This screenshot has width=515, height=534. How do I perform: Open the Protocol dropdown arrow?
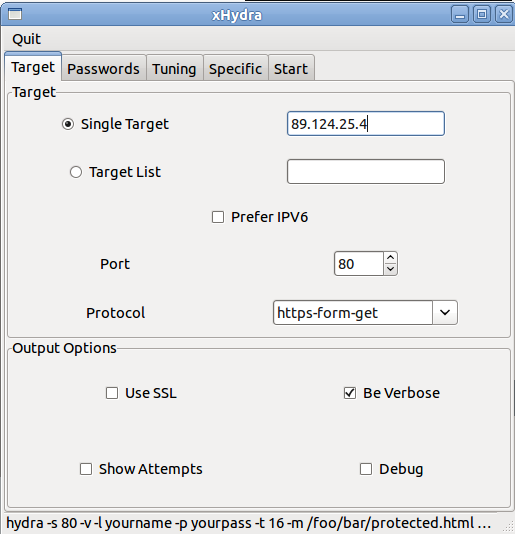pos(445,312)
